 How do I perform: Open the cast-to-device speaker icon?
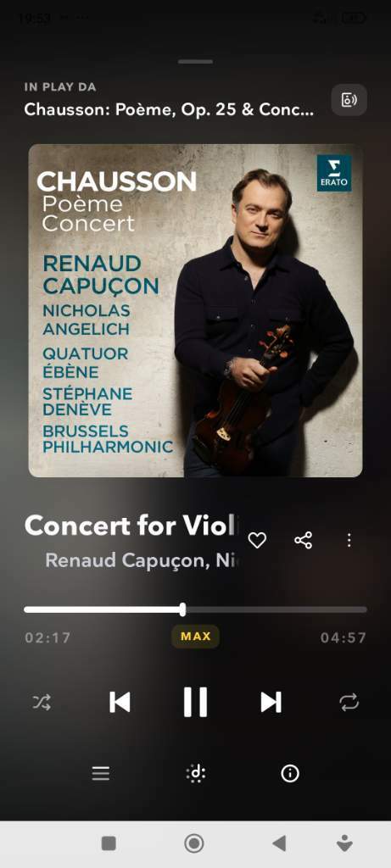pos(349,100)
